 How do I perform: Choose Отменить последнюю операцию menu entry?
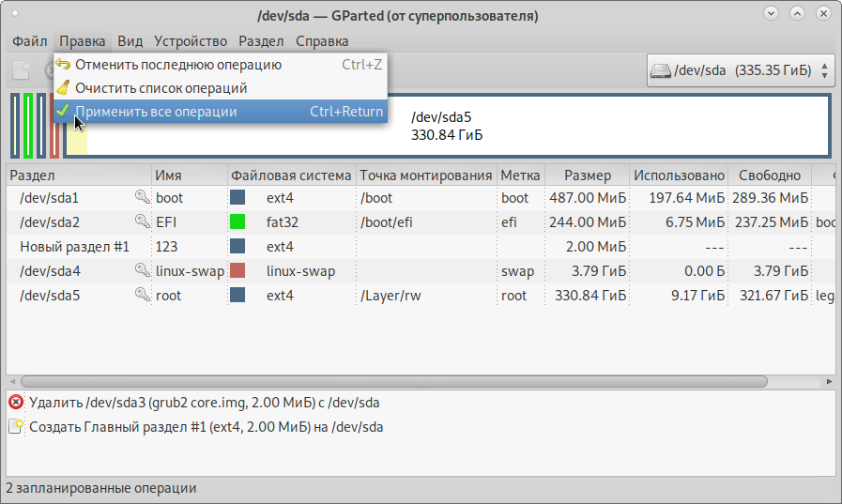point(221,65)
